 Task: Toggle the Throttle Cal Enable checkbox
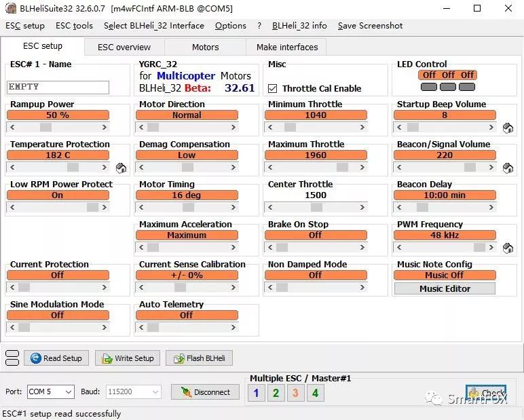click(x=273, y=88)
